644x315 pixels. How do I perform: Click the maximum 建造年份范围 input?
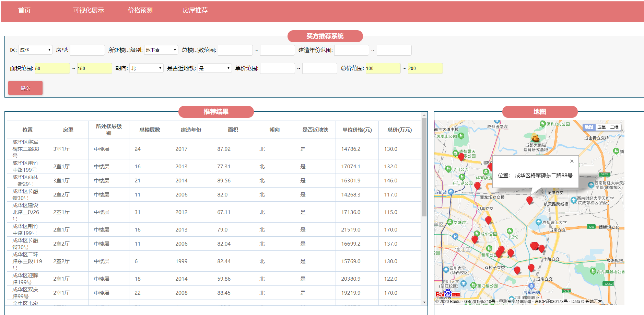394,50
